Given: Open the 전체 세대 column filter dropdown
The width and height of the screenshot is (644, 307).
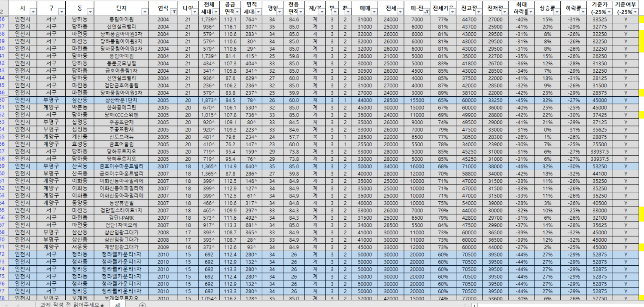Looking at the screenshot, I should click(216, 12).
